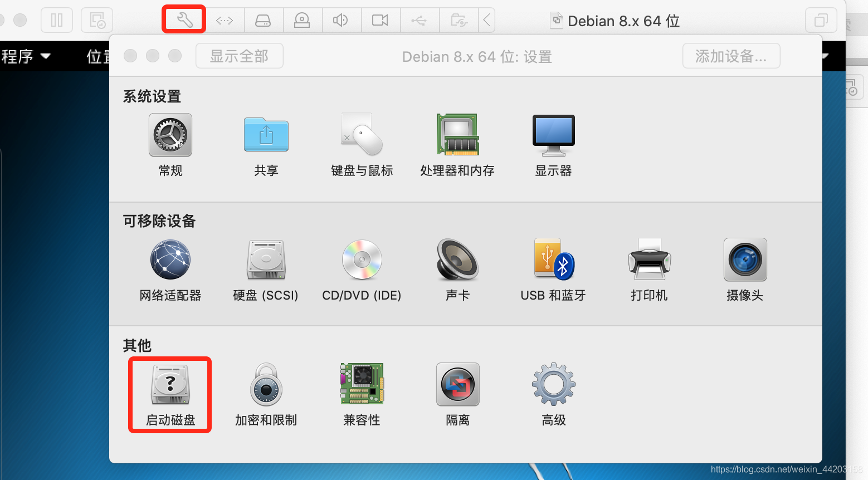Click the network arrows toolbar icon
This screenshot has height=480, width=868.
pyautogui.click(x=225, y=21)
